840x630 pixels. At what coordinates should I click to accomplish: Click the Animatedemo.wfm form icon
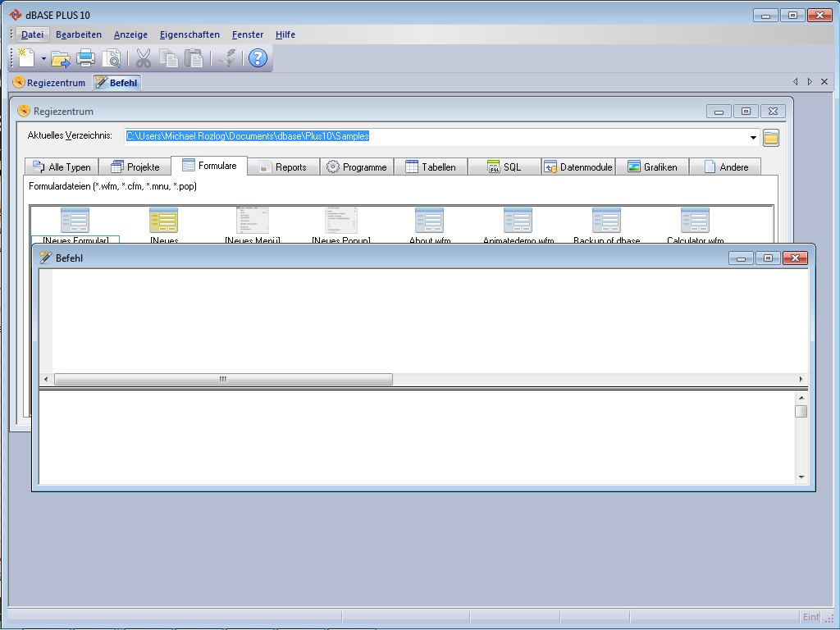coord(518,221)
